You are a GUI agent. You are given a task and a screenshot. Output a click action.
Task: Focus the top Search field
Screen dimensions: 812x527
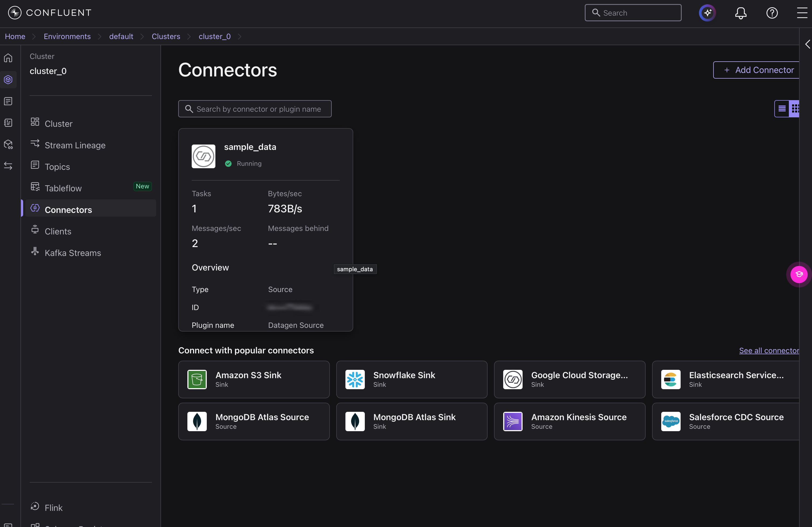pyautogui.click(x=633, y=13)
